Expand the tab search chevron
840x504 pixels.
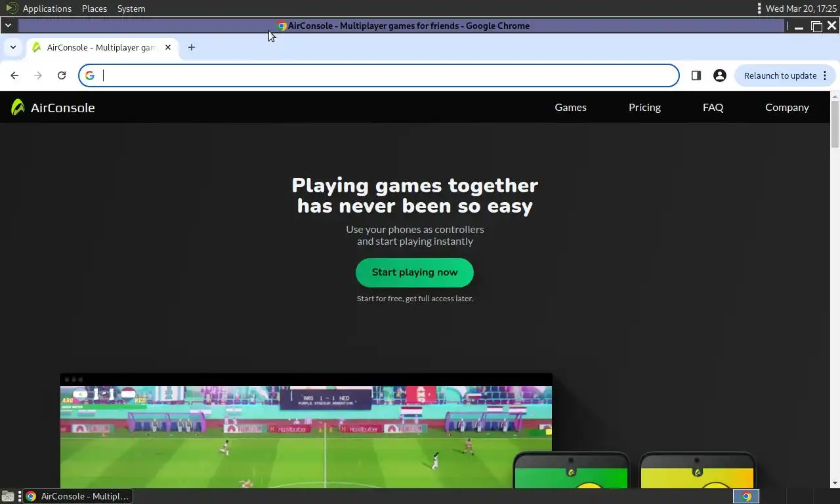12,47
